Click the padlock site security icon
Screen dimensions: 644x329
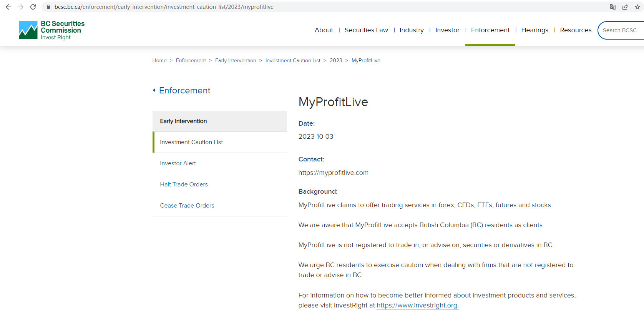click(x=48, y=7)
